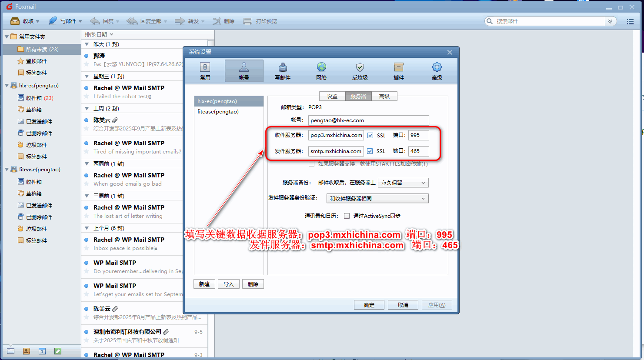Open the 和收件服务器相同 authentication dropdown

[x=377, y=199]
